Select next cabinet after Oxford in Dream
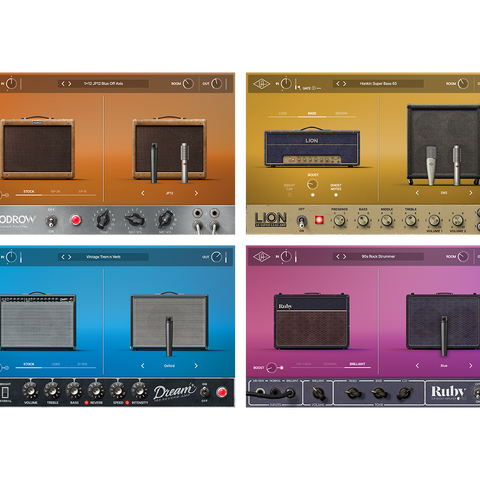480x480 pixels. [x=196, y=366]
